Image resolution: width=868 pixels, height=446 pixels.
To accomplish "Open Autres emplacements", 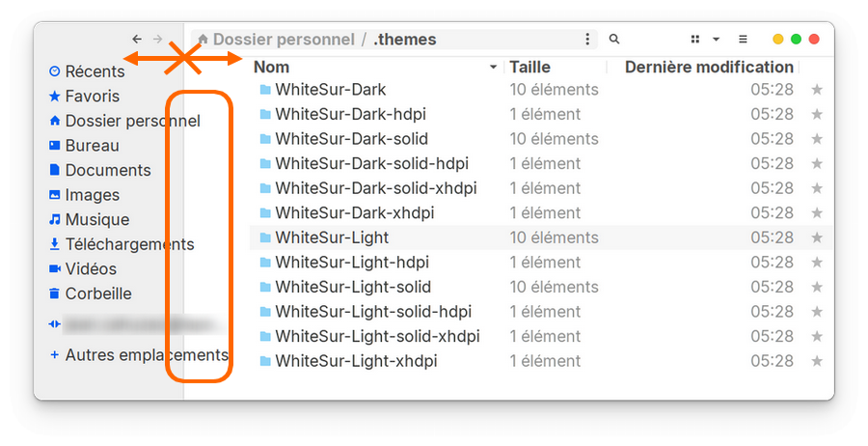I will (x=146, y=354).
